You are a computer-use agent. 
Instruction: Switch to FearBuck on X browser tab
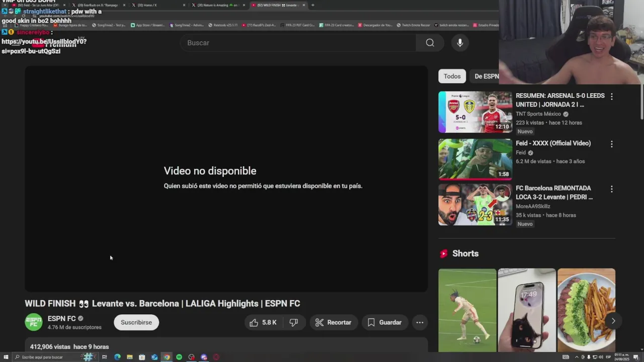[98, 5]
